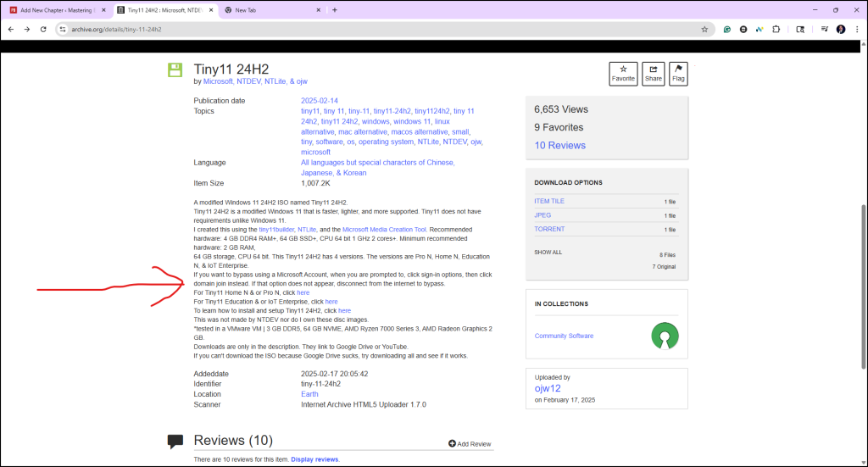
Task: Open the 10 Reviews link
Action: tap(559, 146)
